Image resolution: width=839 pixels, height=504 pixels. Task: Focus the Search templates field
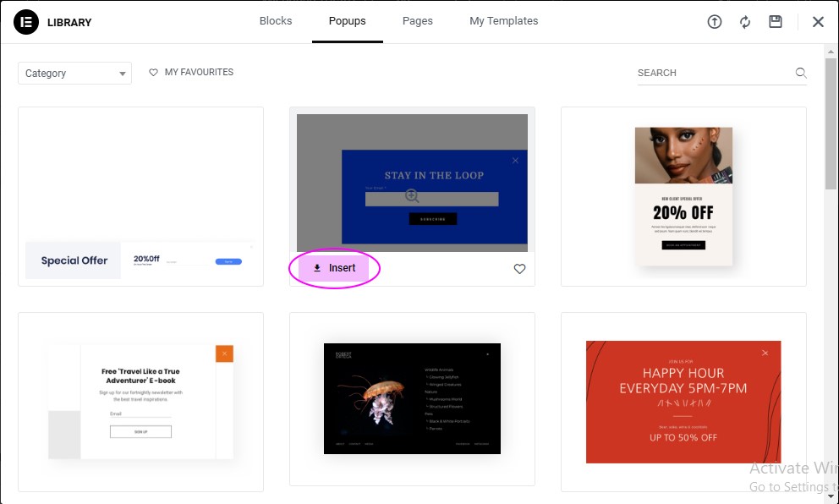[721, 74]
